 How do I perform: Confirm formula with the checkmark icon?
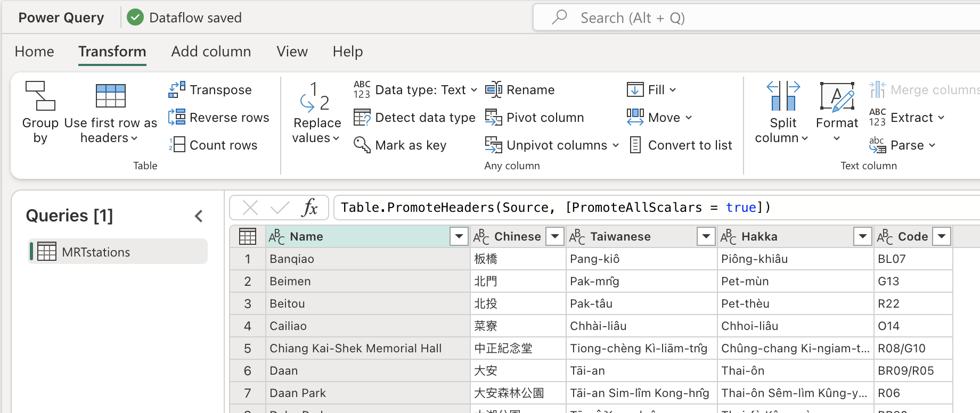click(x=280, y=207)
